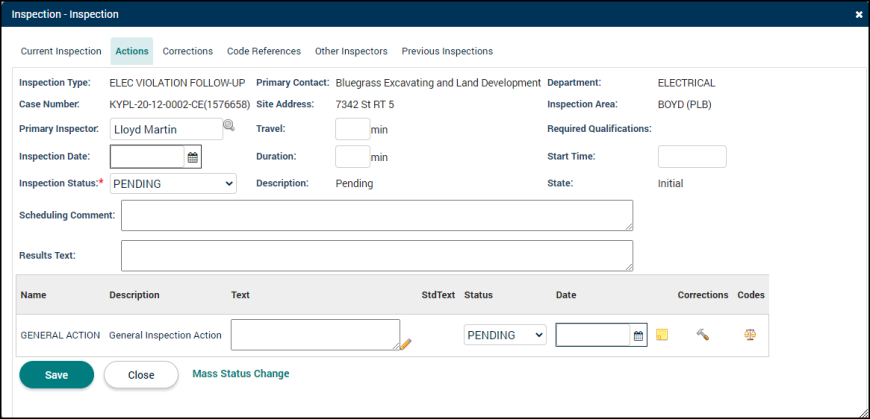The image size is (870, 419).
Task: Click the Status column header
Action: pyautogui.click(x=478, y=295)
